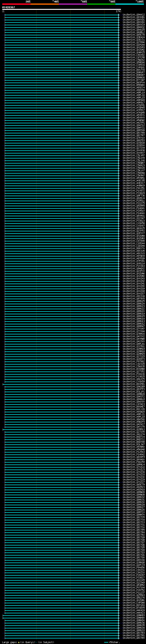Open hit UniRef100_B6SPX4
Screen dimensions: 146x644
(x=134, y=82)
